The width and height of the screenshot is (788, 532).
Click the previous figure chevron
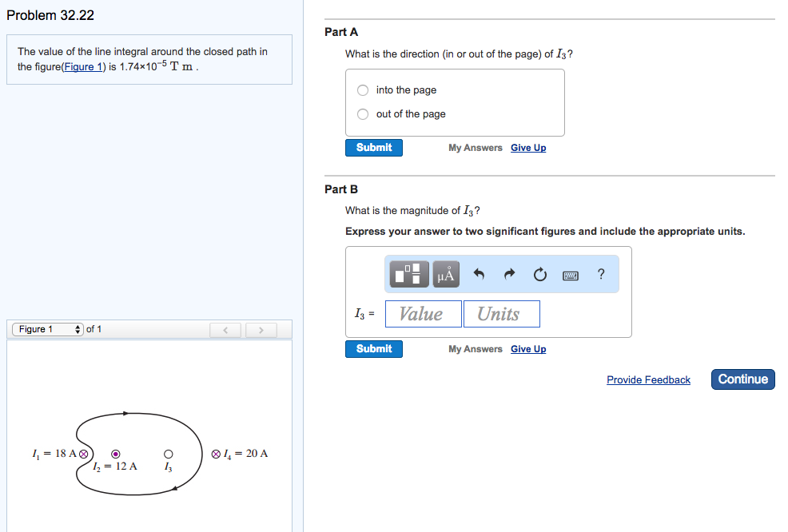[225, 329]
